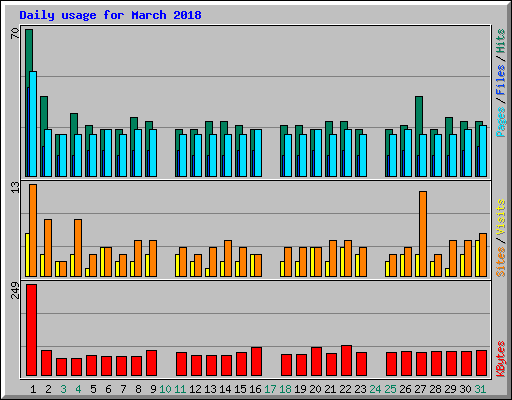Click green day '31' on the x-axis
512x400 pixels.
coord(480,389)
